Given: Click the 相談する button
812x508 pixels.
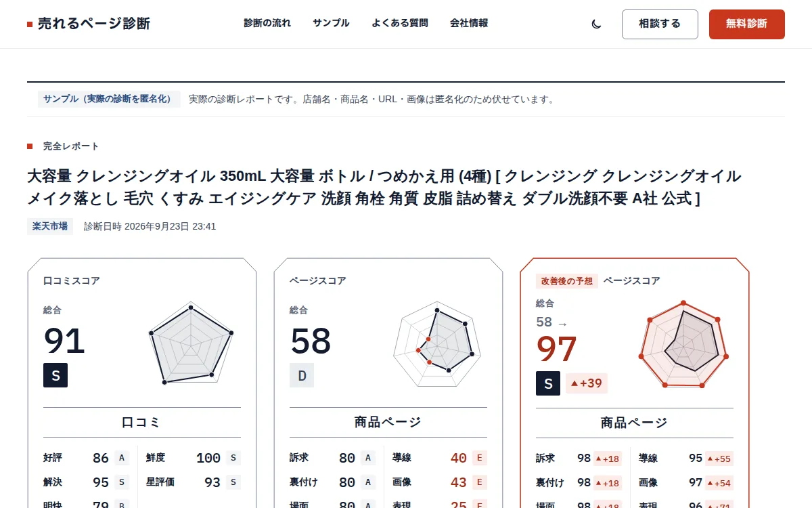Looking at the screenshot, I should [x=660, y=24].
